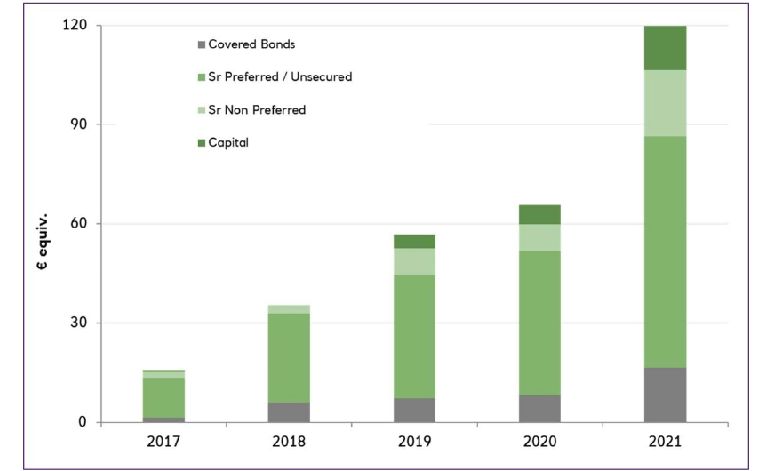Click the Sr Preferred / Unsecured legend marker
Image resolution: width=768 pixels, height=471 pixels.
pos(201,77)
